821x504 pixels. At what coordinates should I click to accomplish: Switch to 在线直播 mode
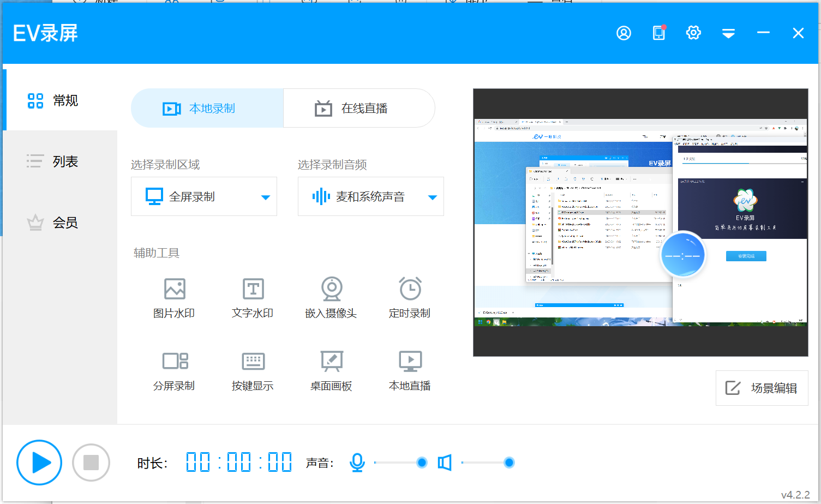tap(359, 108)
